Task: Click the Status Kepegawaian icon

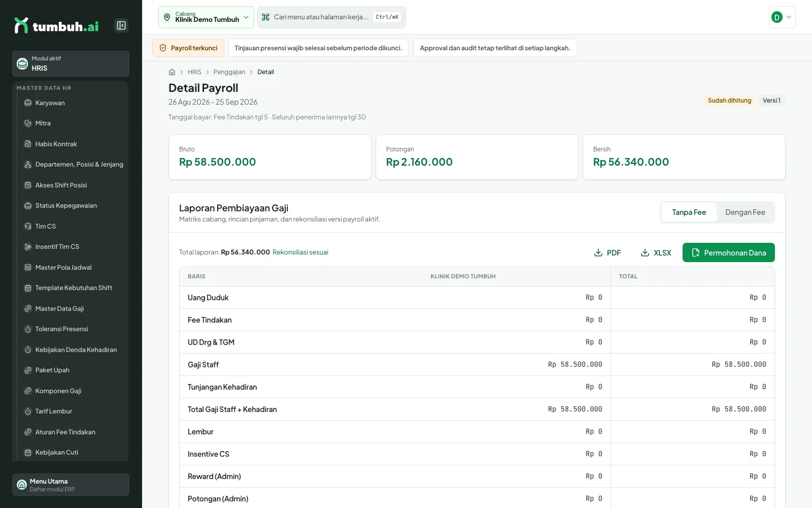Action: tap(28, 206)
